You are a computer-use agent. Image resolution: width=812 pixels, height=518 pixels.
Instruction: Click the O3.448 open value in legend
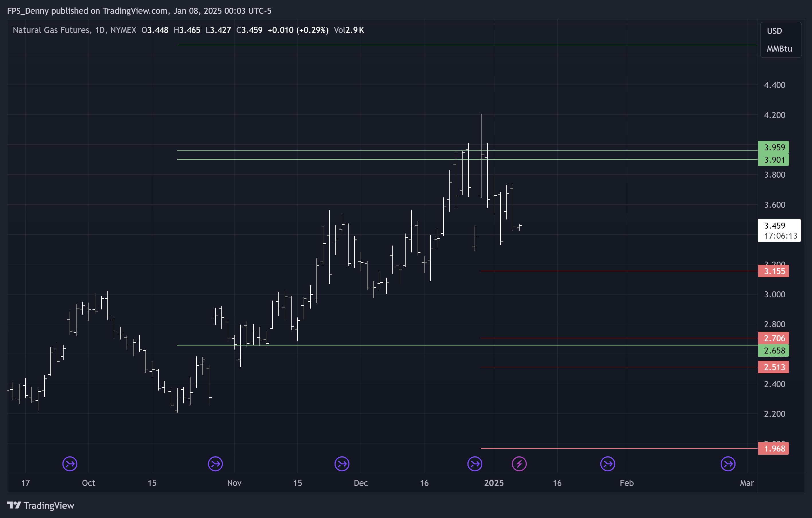[155, 30]
